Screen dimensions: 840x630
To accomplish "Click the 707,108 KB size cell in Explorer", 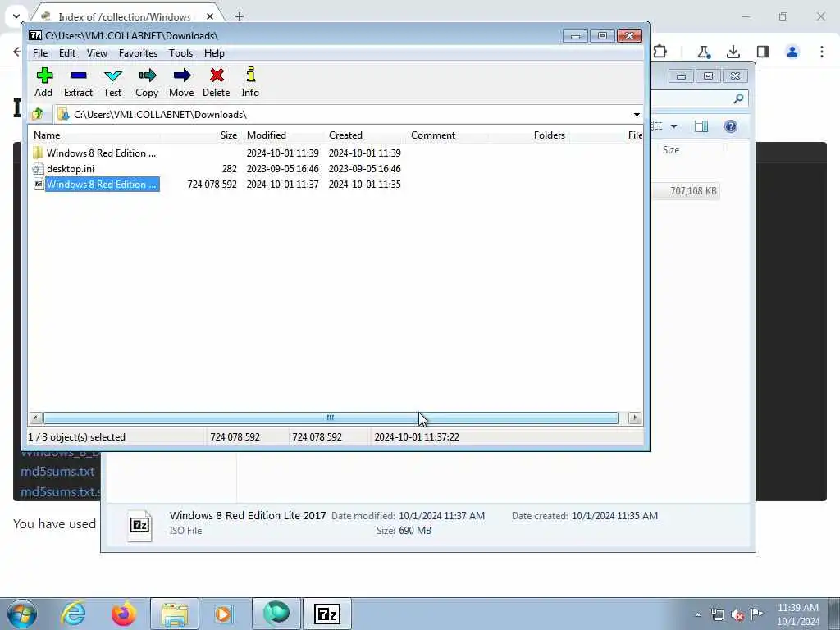I will [693, 191].
